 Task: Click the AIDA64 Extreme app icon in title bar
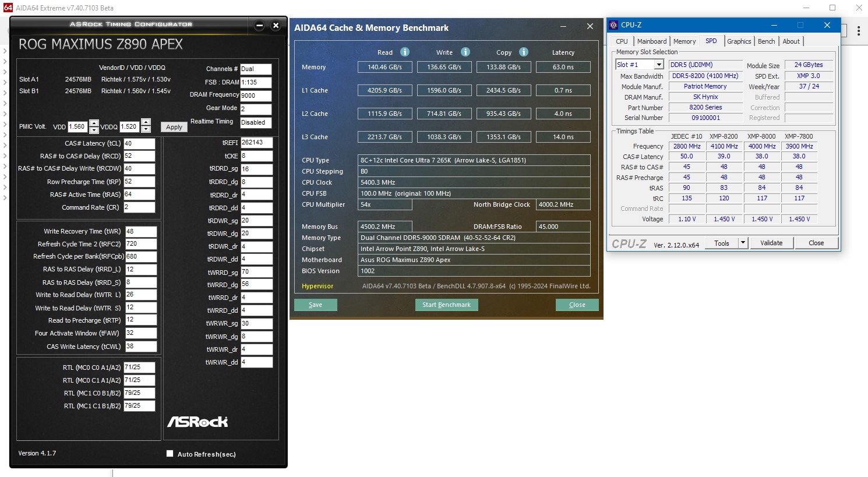click(8, 8)
